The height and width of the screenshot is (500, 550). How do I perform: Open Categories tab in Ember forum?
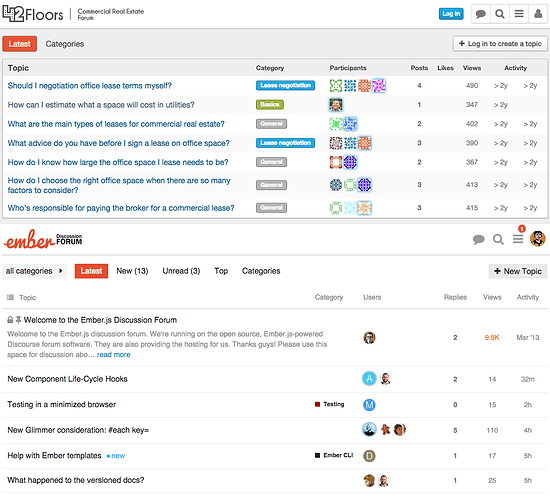pyautogui.click(x=261, y=271)
